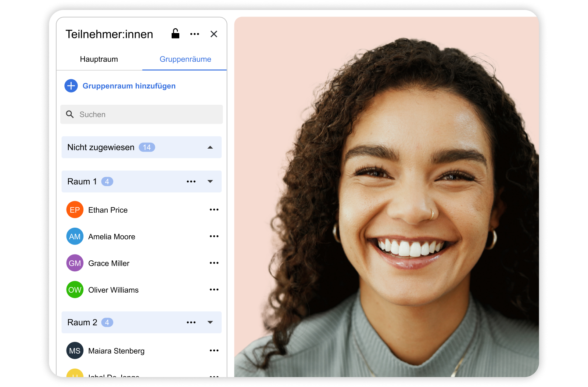Viewport: 588px width, 387px height.
Task: Focus the Suchen search field
Action: click(x=147, y=115)
